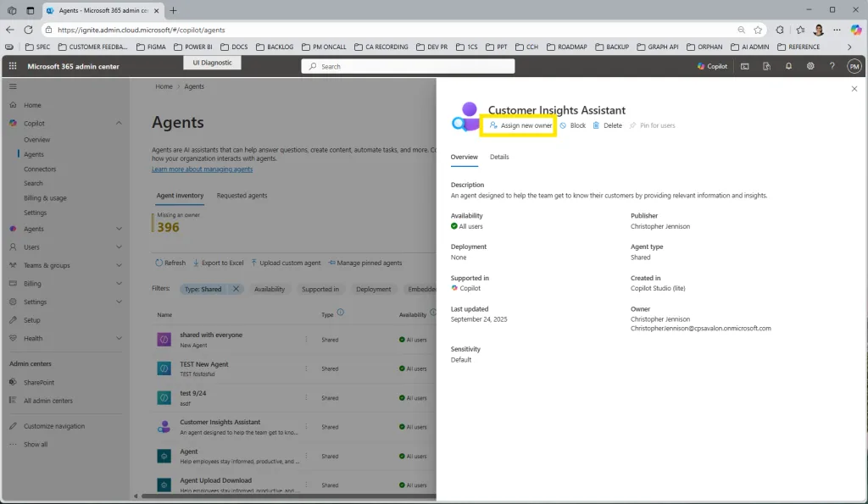
Task: Expand the Settings navigation section
Action: (119, 302)
